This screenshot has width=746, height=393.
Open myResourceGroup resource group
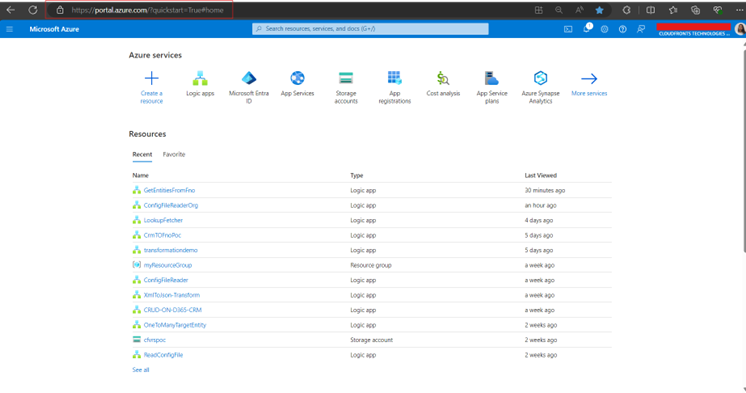(x=167, y=265)
